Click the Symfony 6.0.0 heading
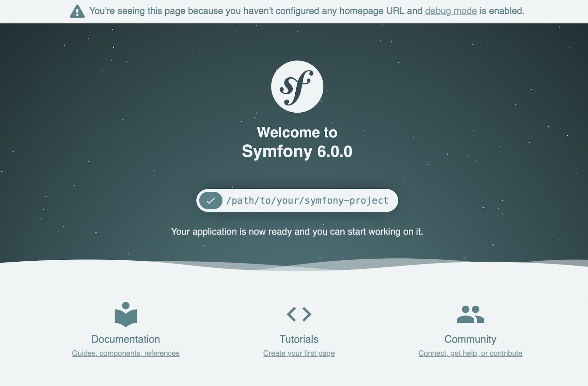Image resolution: width=588 pixels, height=386 pixels. point(297,151)
